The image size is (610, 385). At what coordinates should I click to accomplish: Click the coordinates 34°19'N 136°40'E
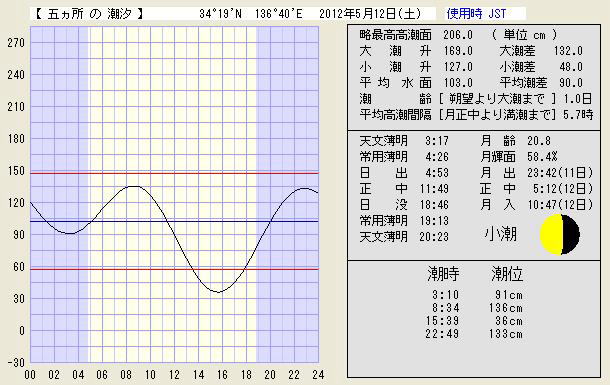(x=251, y=14)
